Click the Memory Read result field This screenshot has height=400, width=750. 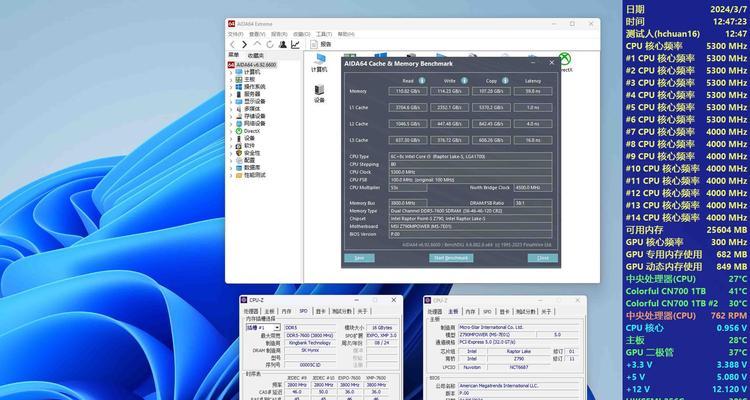coord(408,91)
